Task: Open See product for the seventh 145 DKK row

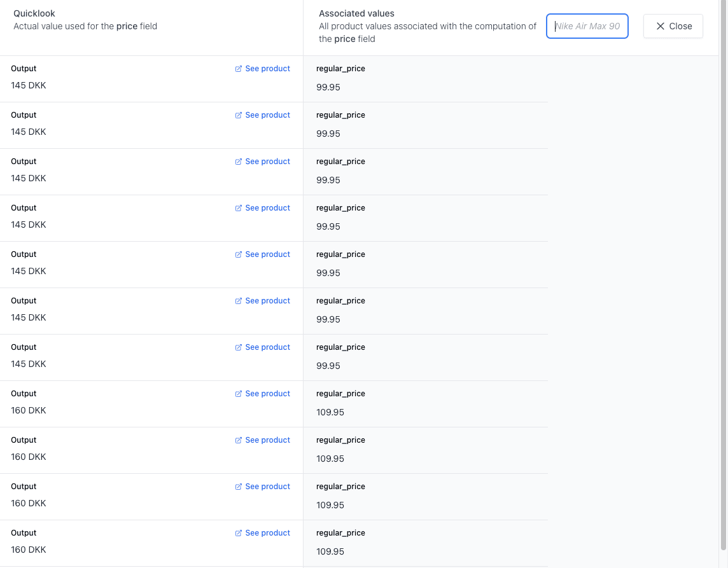Action: click(267, 347)
